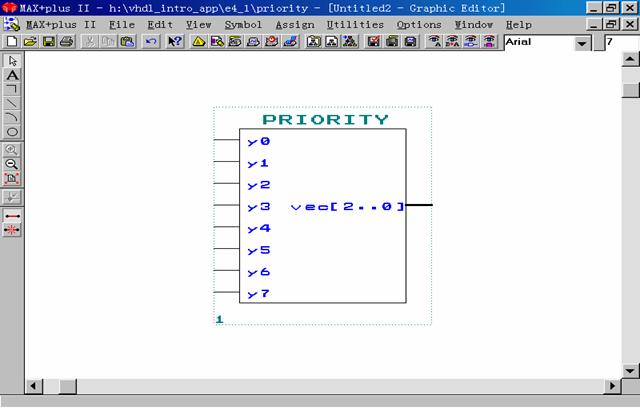Open the MAX+plus II menu
The height and width of the screenshot is (408, 640).
tap(61, 25)
